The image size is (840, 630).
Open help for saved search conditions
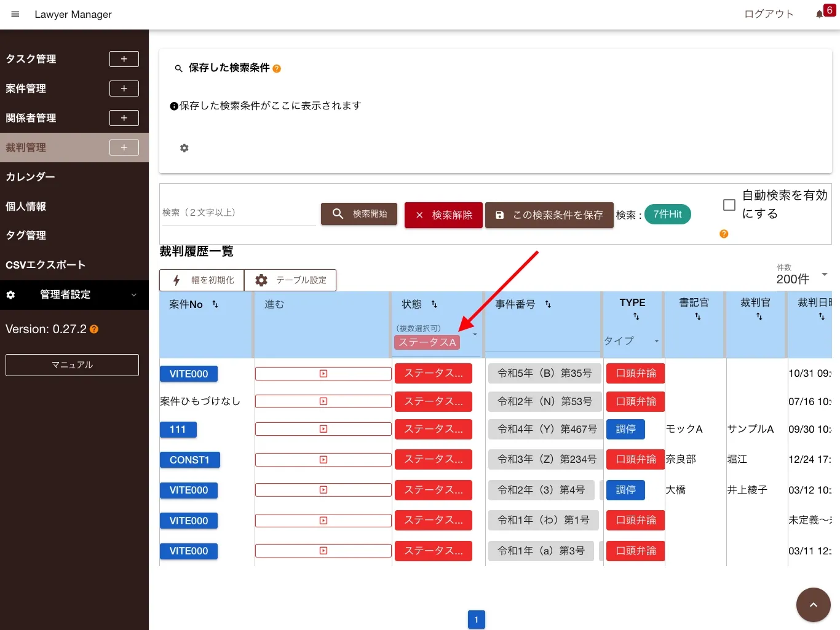(x=277, y=69)
